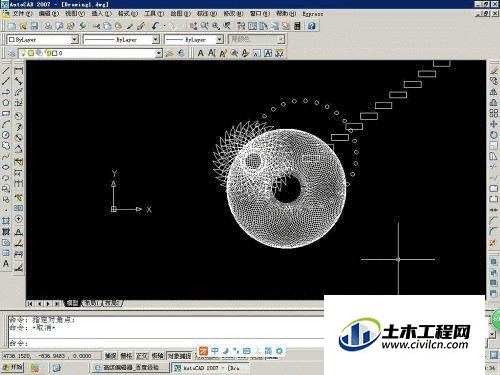Screen dimensions: 500x375
Task: Select the Rectangle draw tool
Action: click(6, 113)
